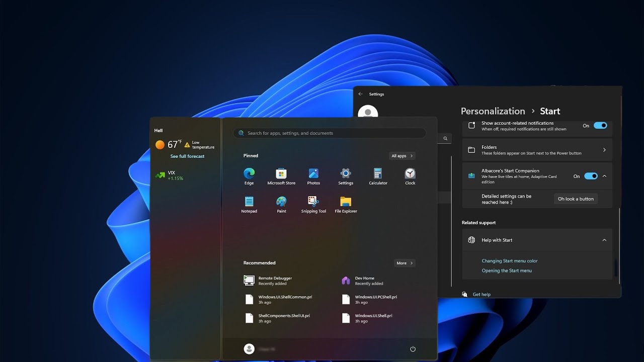Launch the Calculator app
644x362 pixels.
378,176
